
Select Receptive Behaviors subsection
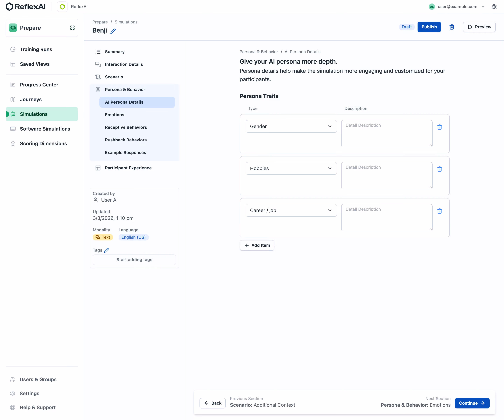point(137,127)
